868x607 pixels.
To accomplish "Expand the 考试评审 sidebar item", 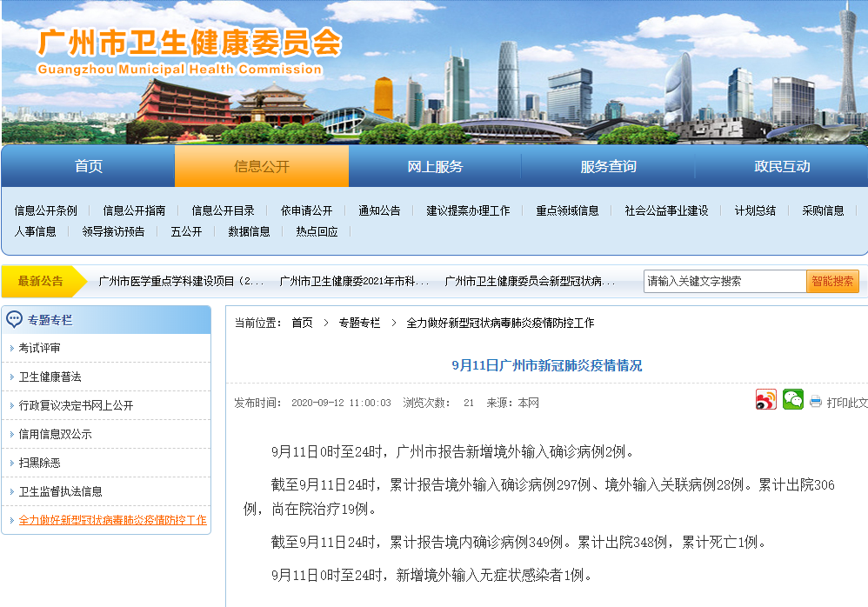I will [40, 348].
